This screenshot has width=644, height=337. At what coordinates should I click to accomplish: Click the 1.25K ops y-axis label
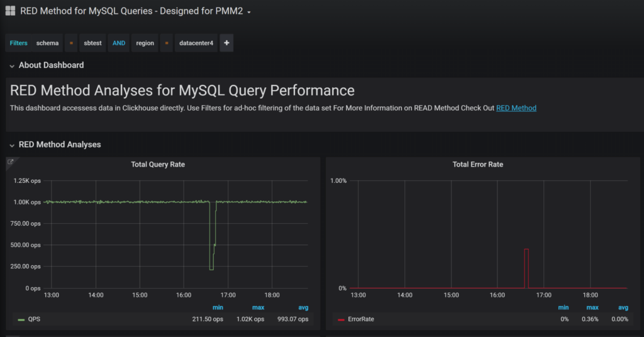tap(27, 180)
